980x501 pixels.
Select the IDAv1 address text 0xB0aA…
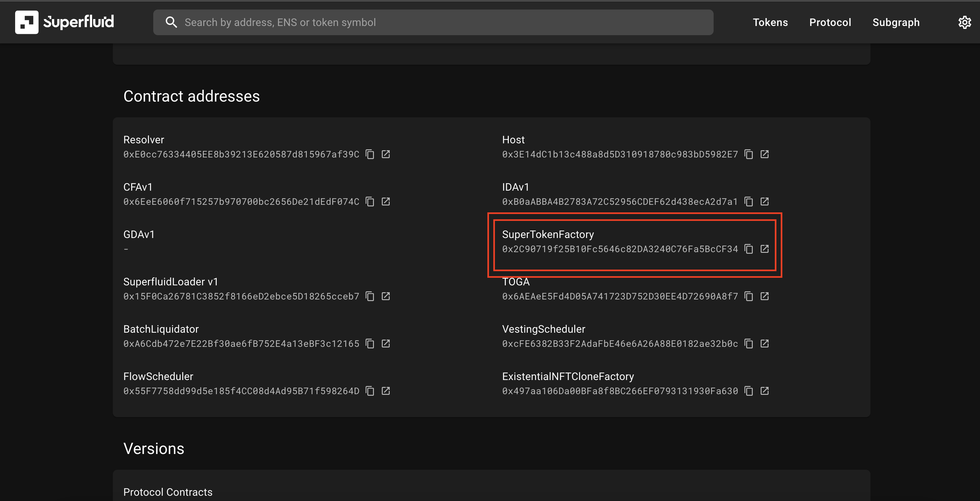[620, 202]
